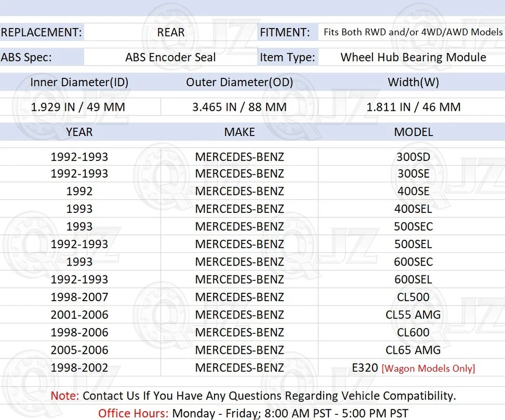This screenshot has height=420, width=505.
Task: Click the red Note contact message
Action: (252, 395)
